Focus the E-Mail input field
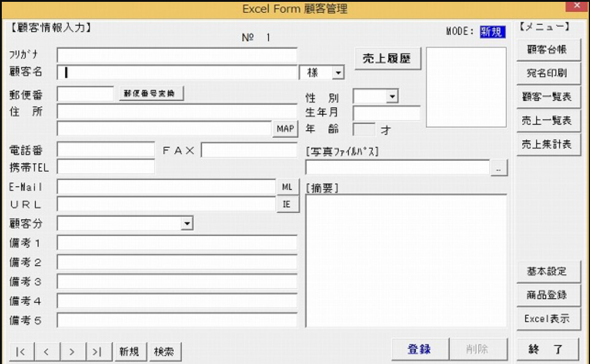 [166, 187]
